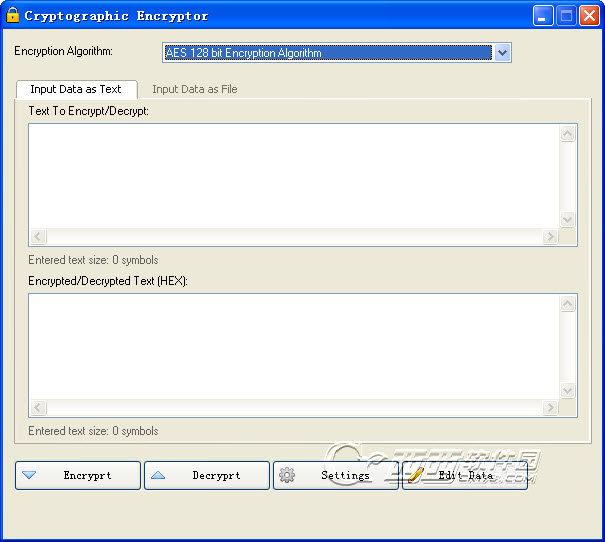Screen dimensions: 605x542
Task: Click right arrow of HEX text horizontal scrollbar
Action: pyautogui.click(x=550, y=407)
